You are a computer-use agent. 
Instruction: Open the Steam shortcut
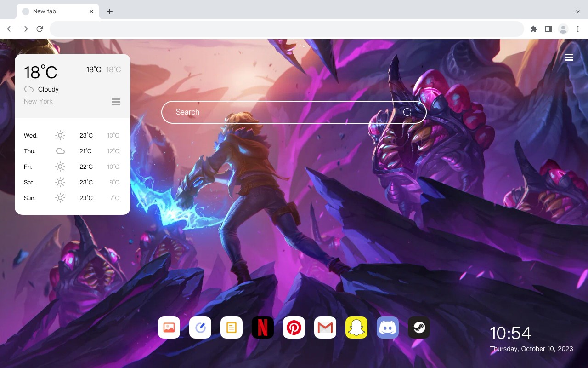pos(419,328)
